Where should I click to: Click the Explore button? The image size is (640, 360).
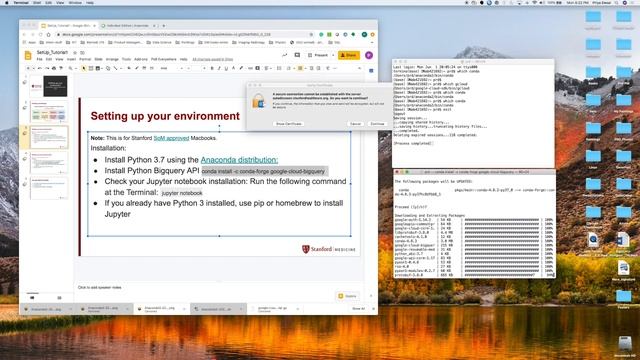(x=348, y=296)
